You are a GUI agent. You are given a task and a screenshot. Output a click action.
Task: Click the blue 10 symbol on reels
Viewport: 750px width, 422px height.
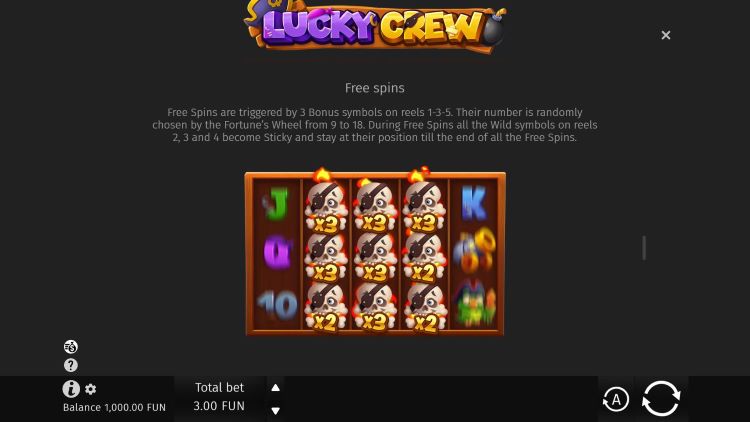(x=277, y=305)
